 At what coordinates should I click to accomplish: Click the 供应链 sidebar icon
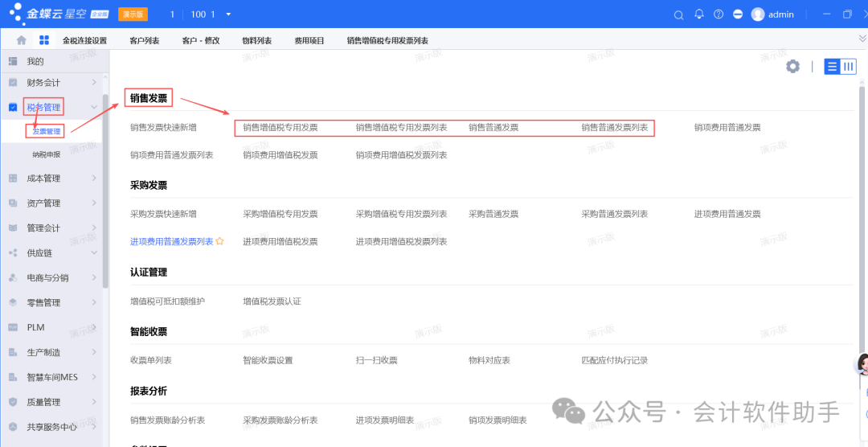tap(13, 253)
